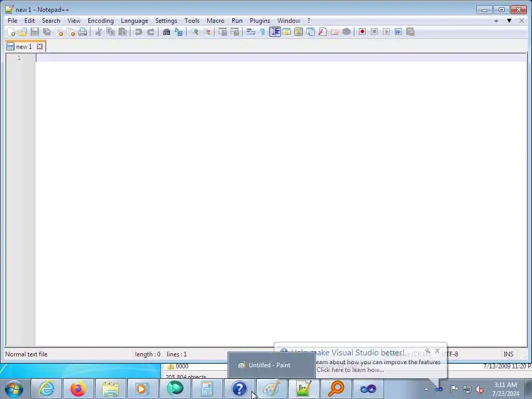Click 'Normal text file' status text
The height and width of the screenshot is (399, 532).
pos(26,354)
